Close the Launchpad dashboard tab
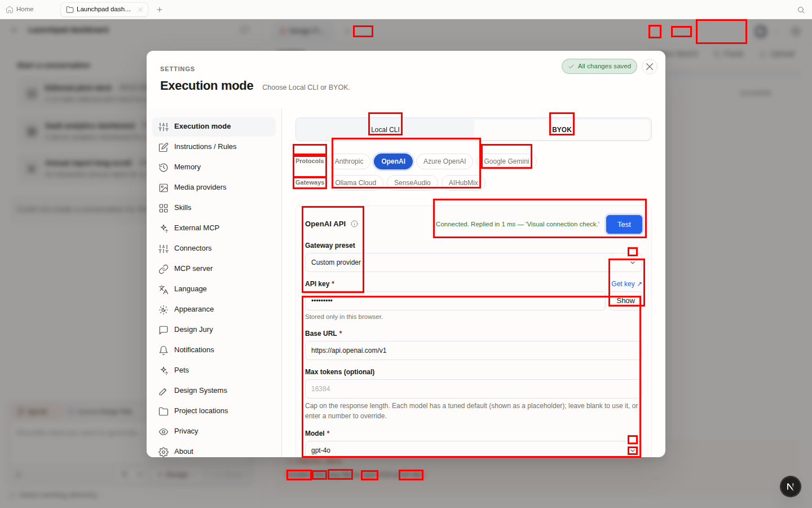 coord(140,10)
